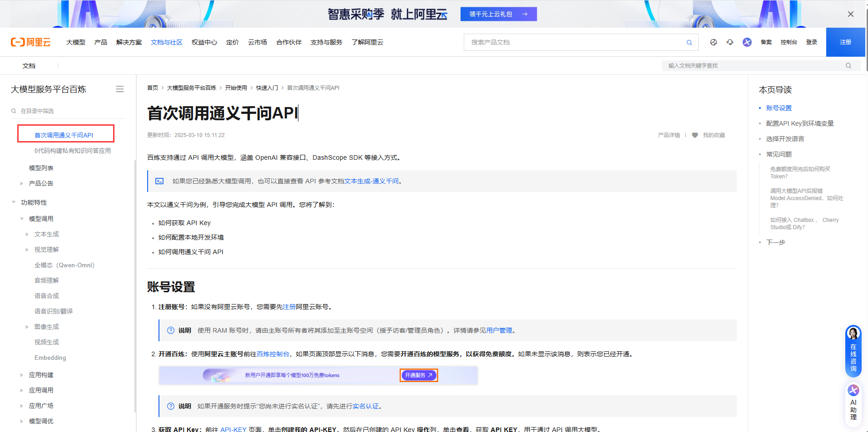Expand the 模型调优 node

click(x=21, y=421)
